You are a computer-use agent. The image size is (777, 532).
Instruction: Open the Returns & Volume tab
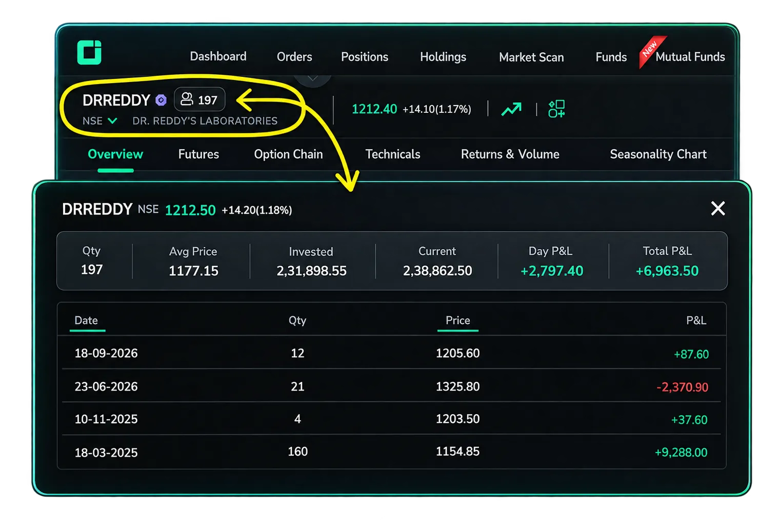click(510, 154)
